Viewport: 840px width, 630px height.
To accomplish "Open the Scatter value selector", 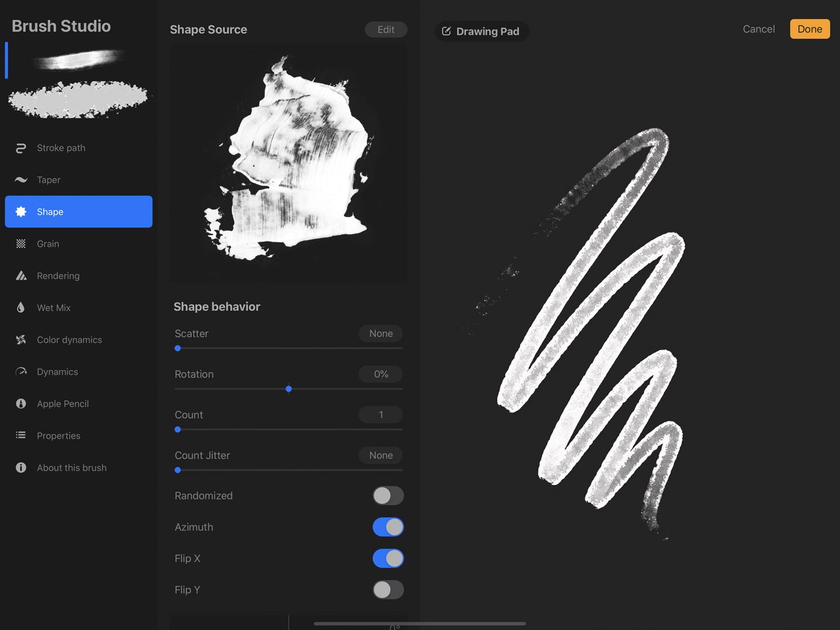I will [380, 333].
